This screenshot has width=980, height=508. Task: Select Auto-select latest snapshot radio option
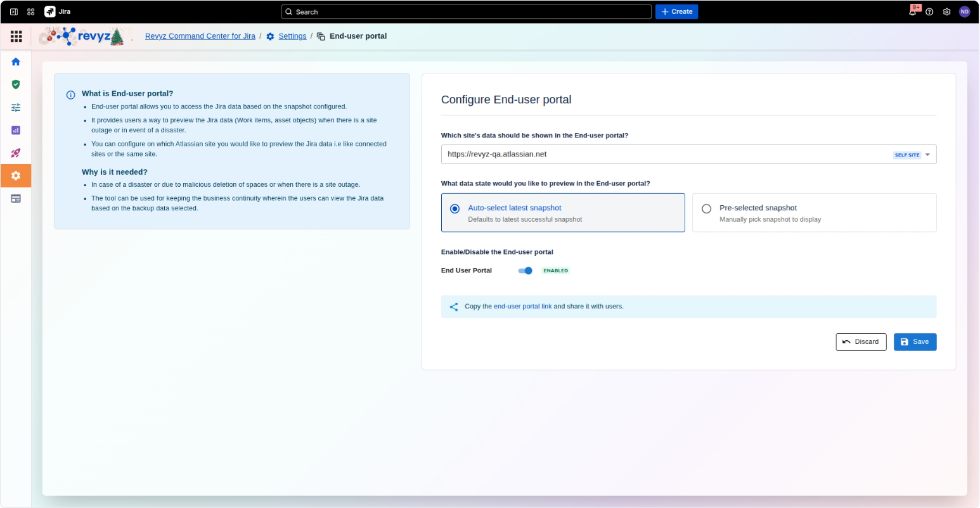455,208
